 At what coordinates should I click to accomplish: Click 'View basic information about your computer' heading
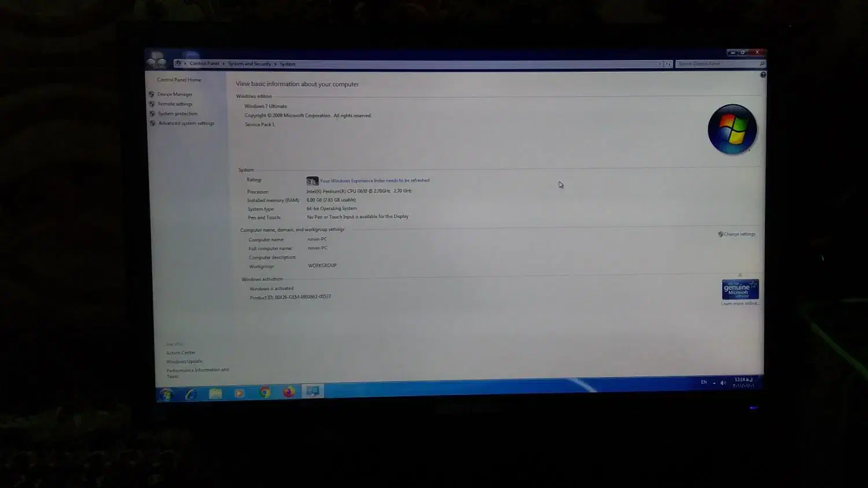297,84
